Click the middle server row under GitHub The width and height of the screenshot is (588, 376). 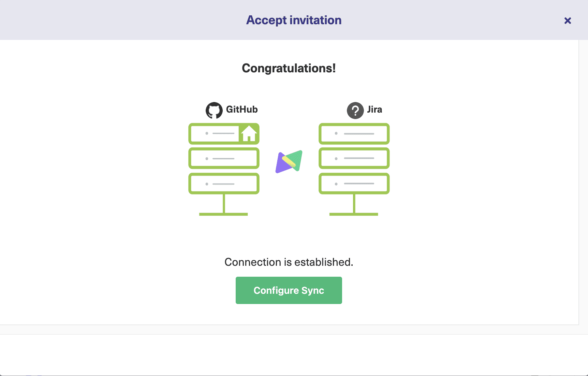tap(224, 158)
